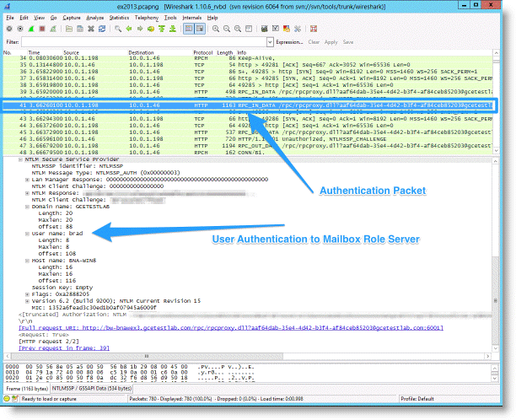The image size is (516, 420).
Task: Go forward in packet history
Action: 140,29
